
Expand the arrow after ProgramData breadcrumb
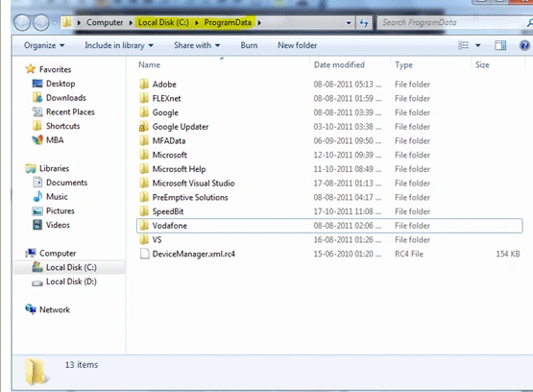point(259,23)
